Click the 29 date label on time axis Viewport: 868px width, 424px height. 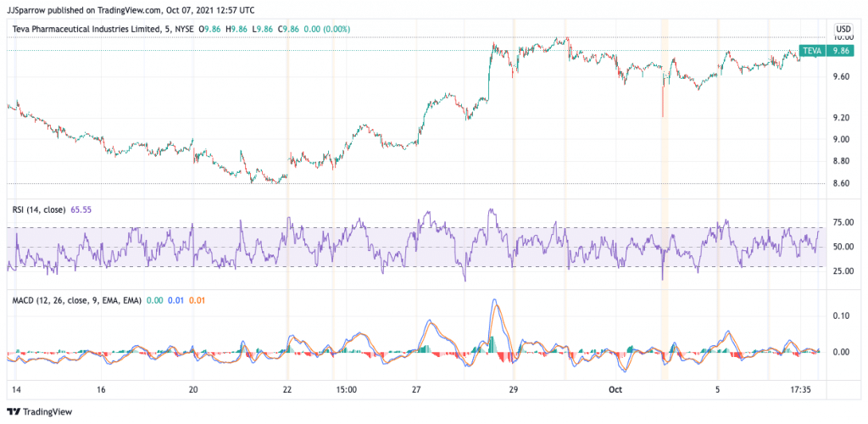(514, 390)
